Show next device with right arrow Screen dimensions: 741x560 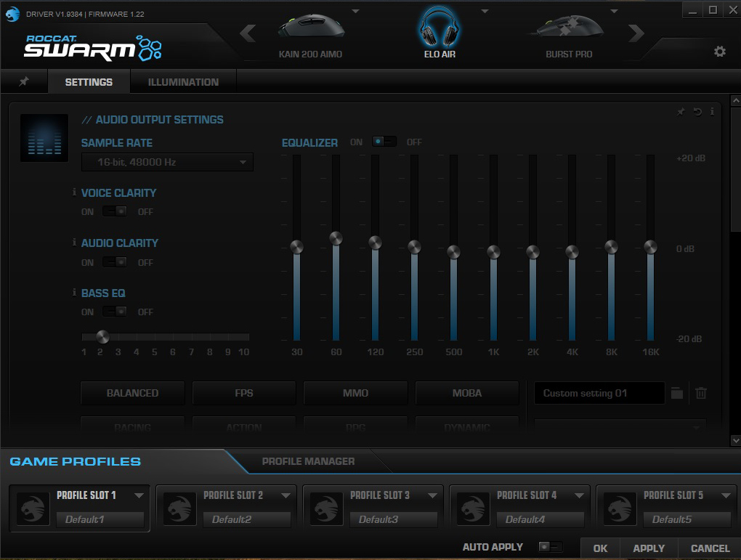point(636,33)
